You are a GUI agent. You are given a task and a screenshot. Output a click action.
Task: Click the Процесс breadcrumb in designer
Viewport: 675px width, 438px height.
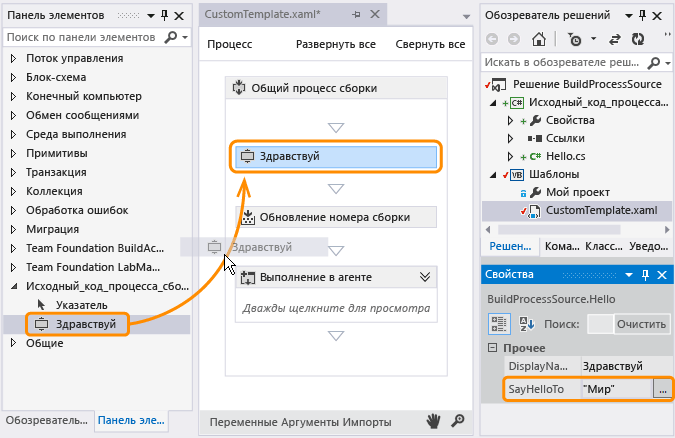[229, 44]
